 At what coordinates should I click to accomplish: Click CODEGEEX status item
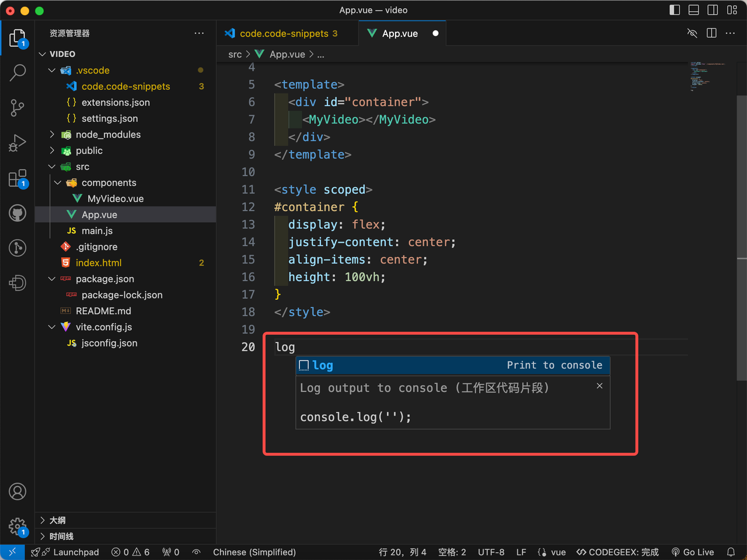[x=617, y=552]
